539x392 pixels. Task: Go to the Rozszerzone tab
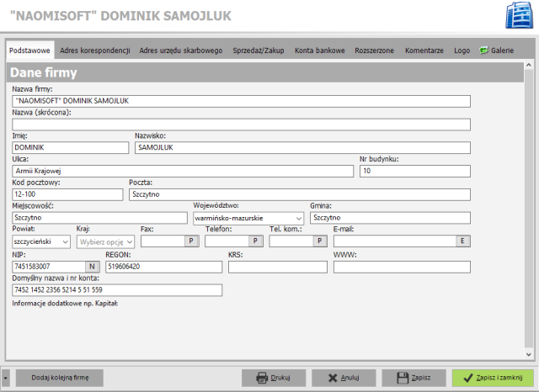[374, 50]
